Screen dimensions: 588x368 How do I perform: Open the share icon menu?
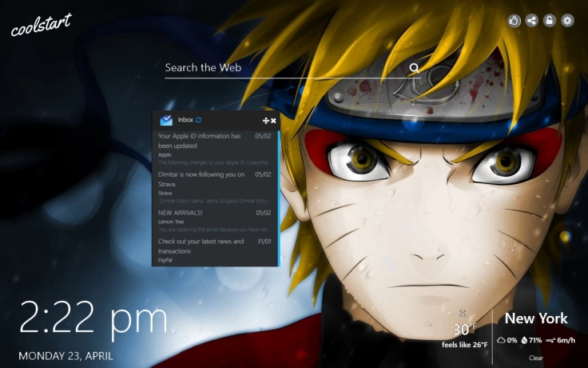[x=531, y=20]
